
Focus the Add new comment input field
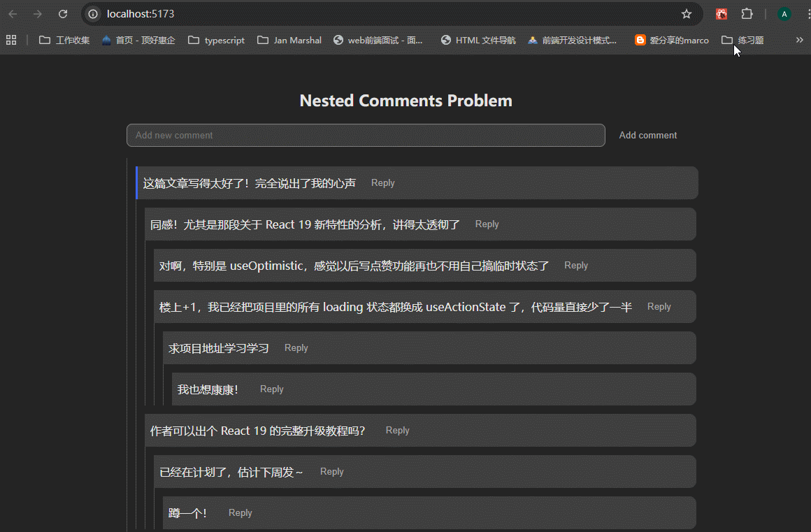point(365,136)
